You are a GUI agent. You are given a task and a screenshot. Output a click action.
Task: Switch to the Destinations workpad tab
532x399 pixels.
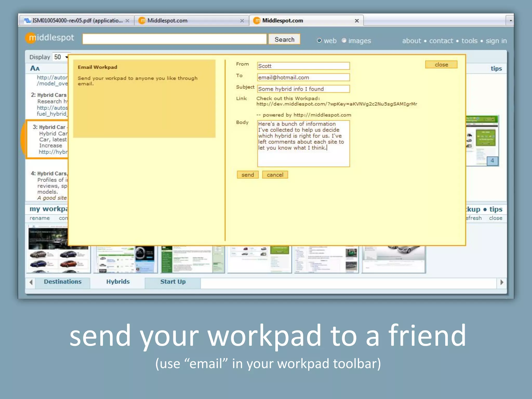(x=63, y=282)
